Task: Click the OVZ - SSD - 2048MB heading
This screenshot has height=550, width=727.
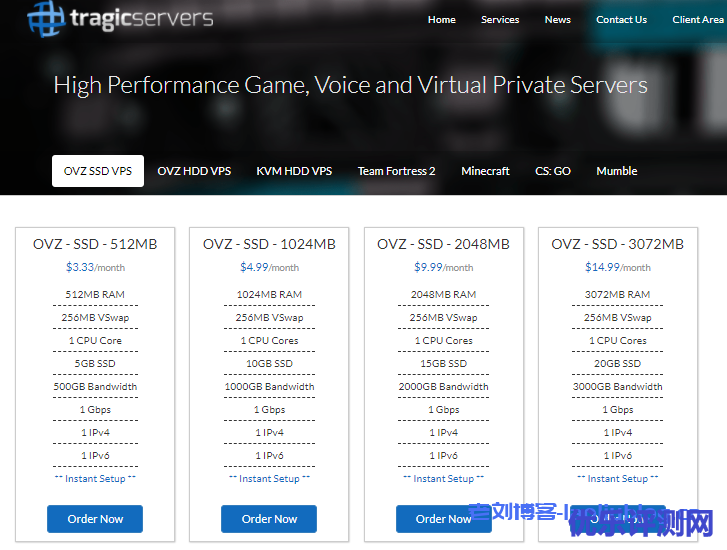Action: [x=443, y=244]
